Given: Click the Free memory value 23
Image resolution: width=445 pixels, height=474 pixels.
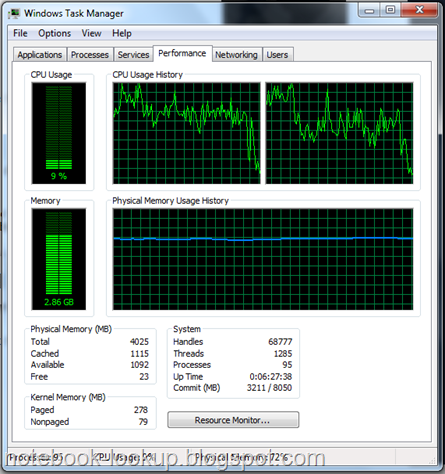Looking at the screenshot, I should coord(144,376).
